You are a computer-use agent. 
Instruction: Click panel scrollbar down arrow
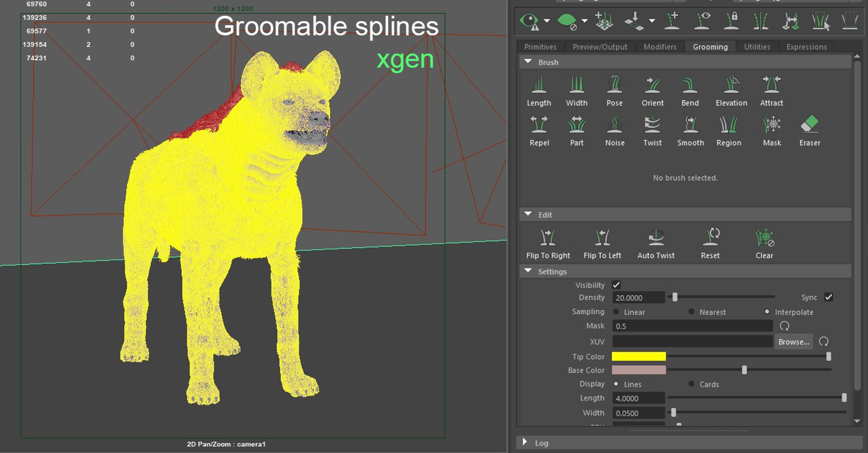(x=857, y=421)
